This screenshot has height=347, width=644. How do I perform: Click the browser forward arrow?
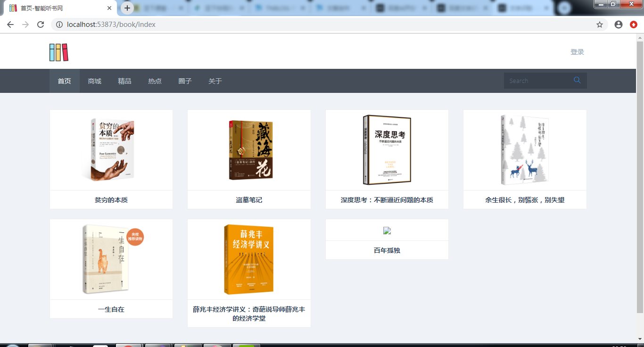tap(25, 25)
